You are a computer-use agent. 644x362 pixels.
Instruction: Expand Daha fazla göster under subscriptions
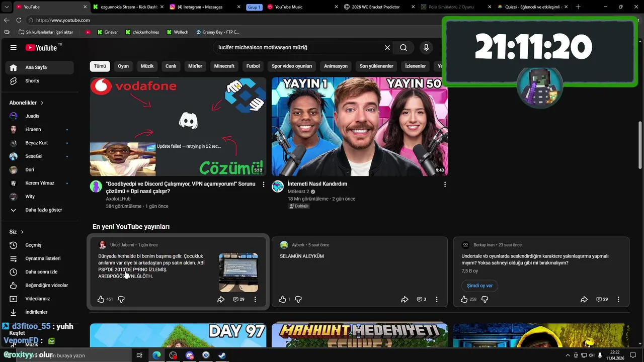tap(40, 210)
